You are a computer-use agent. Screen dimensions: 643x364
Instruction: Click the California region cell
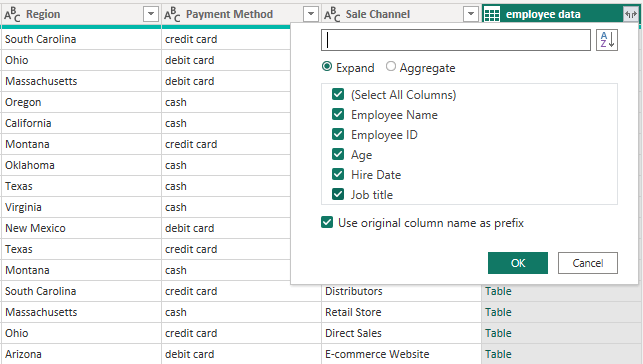tap(81, 123)
